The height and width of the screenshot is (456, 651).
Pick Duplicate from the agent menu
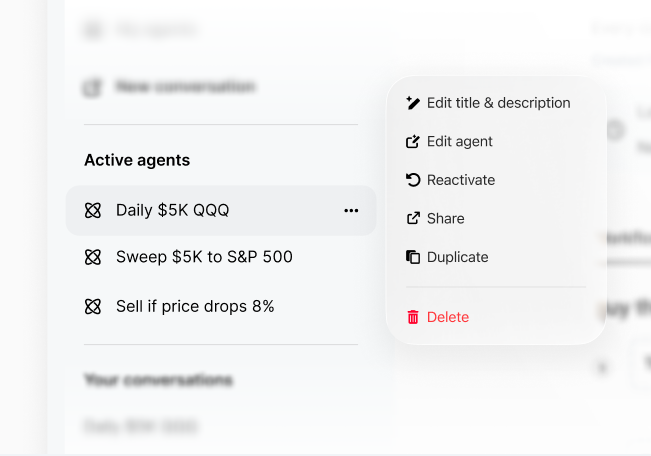click(457, 257)
